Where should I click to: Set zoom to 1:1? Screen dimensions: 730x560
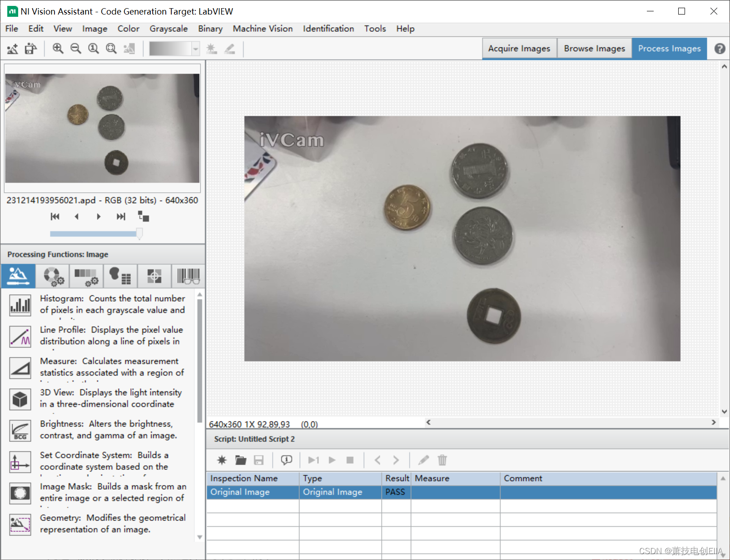(93, 49)
